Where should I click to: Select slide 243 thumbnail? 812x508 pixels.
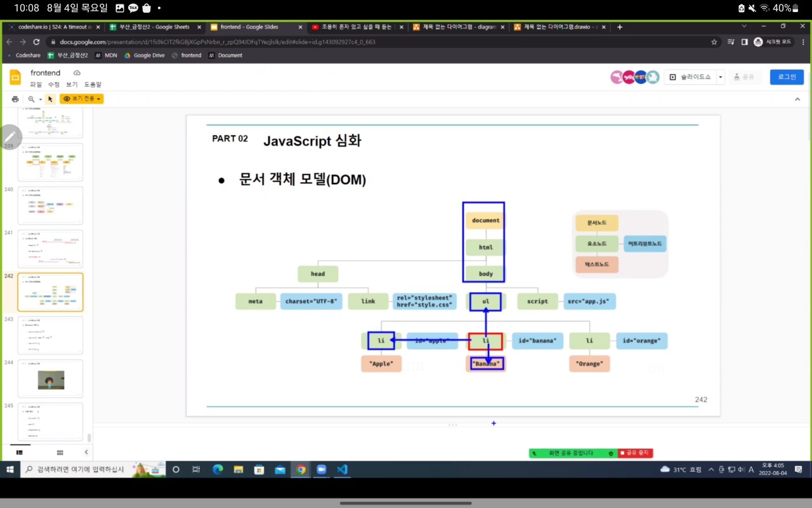[x=50, y=335]
